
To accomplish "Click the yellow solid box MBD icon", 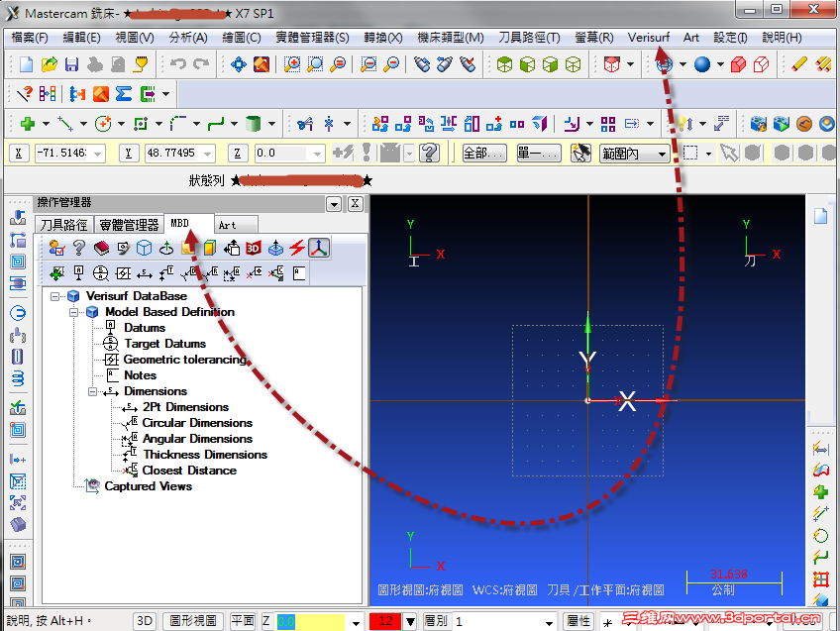I will pos(210,248).
